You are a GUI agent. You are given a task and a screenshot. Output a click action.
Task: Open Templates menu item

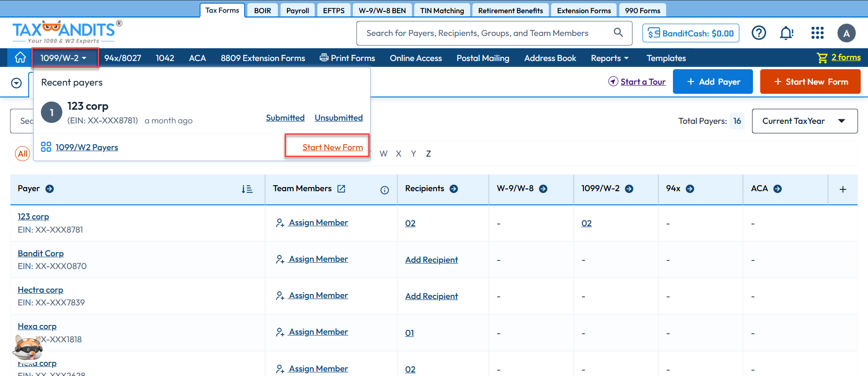(666, 58)
